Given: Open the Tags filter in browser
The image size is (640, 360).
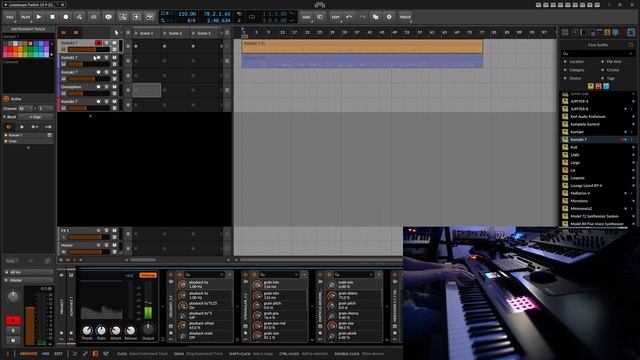Looking at the screenshot, I should point(611,78).
